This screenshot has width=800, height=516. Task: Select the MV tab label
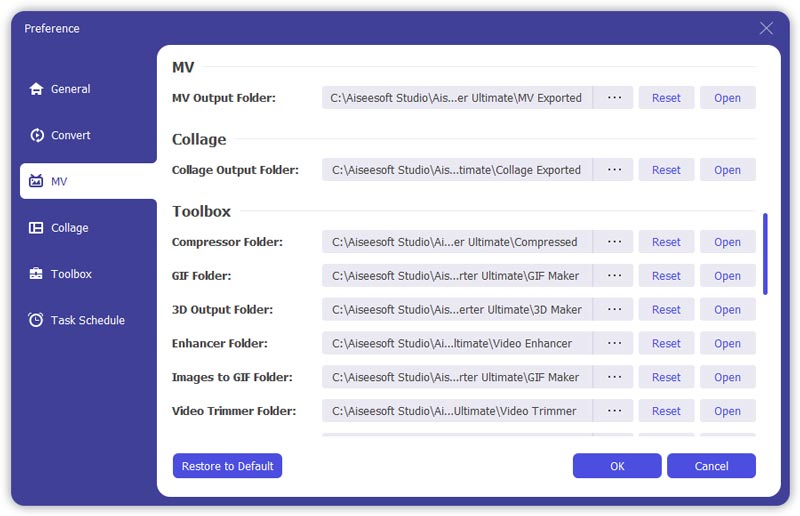coord(59,181)
